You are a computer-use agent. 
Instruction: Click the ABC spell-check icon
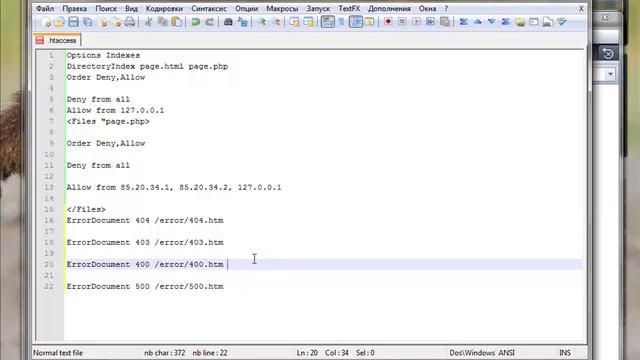(548, 22)
